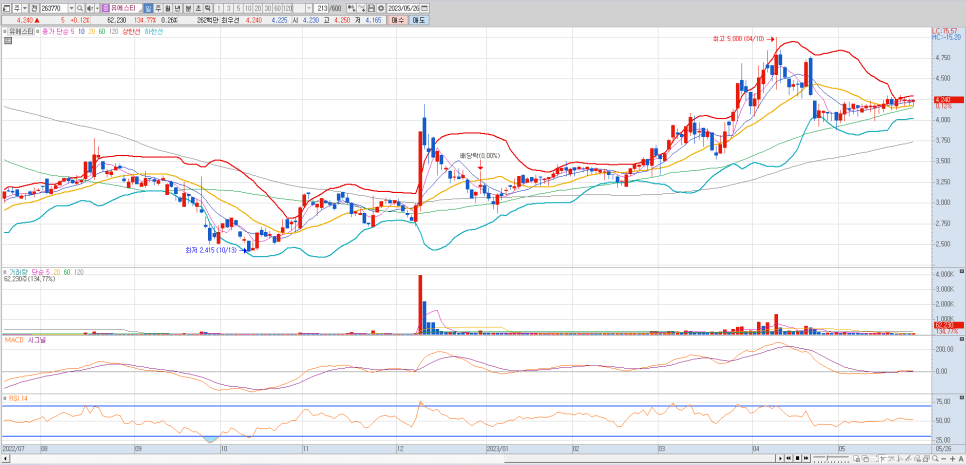Click the minus zoom-out icon at bottom right

(x=944, y=459)
